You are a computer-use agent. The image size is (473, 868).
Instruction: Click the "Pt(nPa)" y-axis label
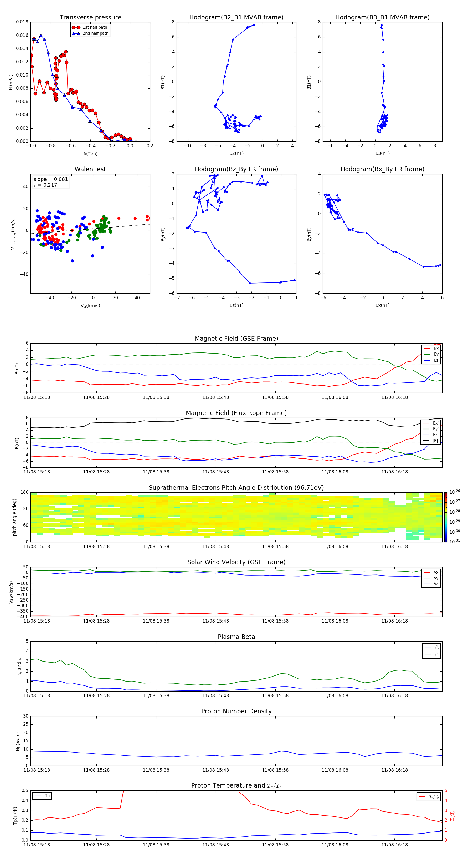tap(11, 82)
